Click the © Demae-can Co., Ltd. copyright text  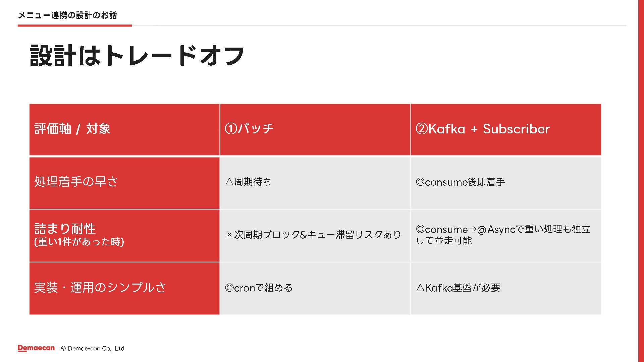93,348
